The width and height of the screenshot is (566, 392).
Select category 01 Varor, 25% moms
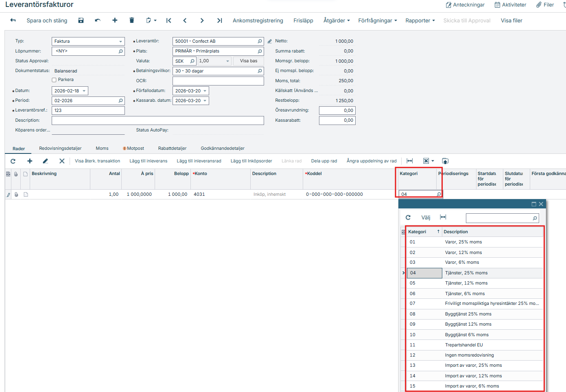tap(463, 242)
